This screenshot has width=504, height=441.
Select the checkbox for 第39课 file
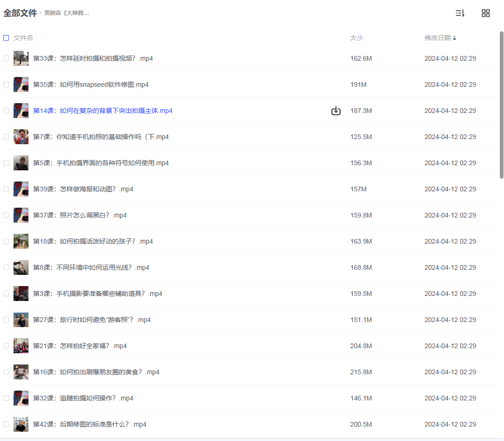(6, 189)
